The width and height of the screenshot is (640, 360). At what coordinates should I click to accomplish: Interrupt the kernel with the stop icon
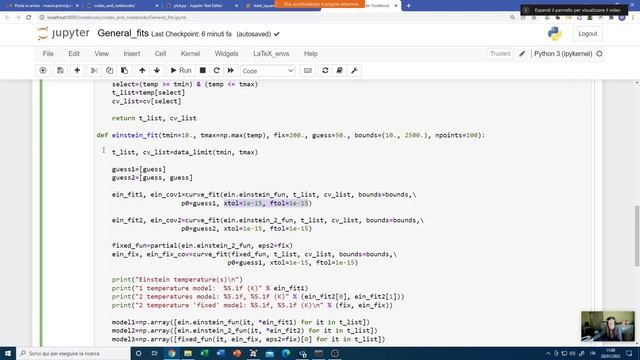(x=202, y=71)
